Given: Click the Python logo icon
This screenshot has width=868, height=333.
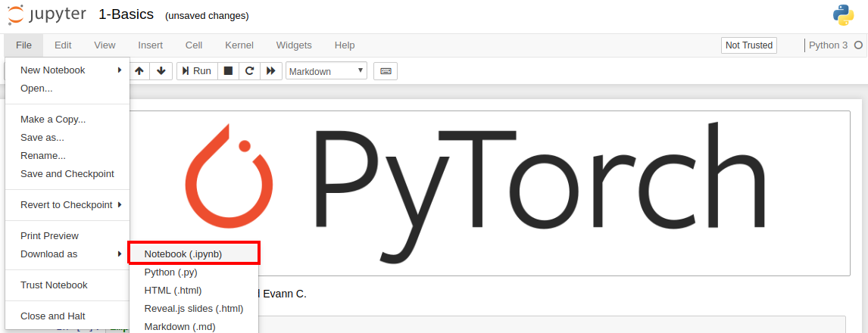Looking at the screenshot, I should (843, 15).
